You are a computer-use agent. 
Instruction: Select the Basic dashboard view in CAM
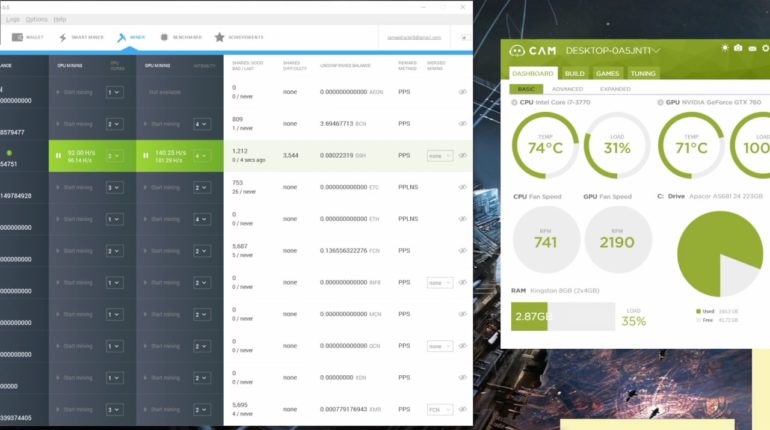coord(526,89)
